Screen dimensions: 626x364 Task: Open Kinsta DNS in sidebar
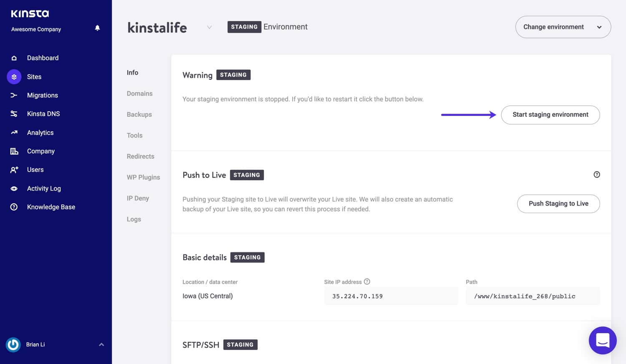coord(43,114)
